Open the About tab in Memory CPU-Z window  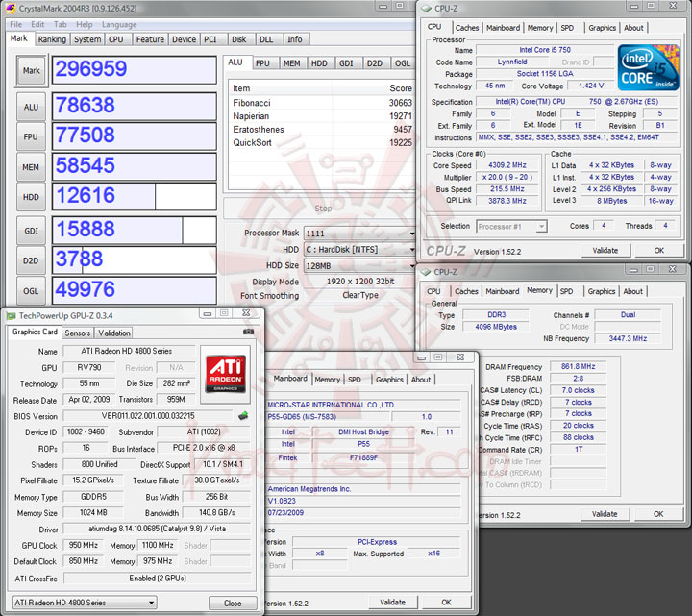pyautogui.click(x=632, y=291)
